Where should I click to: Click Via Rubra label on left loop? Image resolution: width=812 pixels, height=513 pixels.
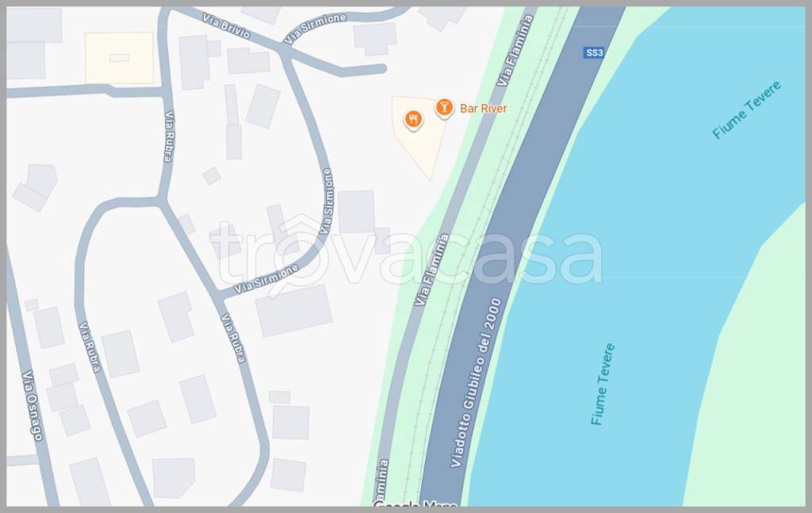tap(90, 346)
